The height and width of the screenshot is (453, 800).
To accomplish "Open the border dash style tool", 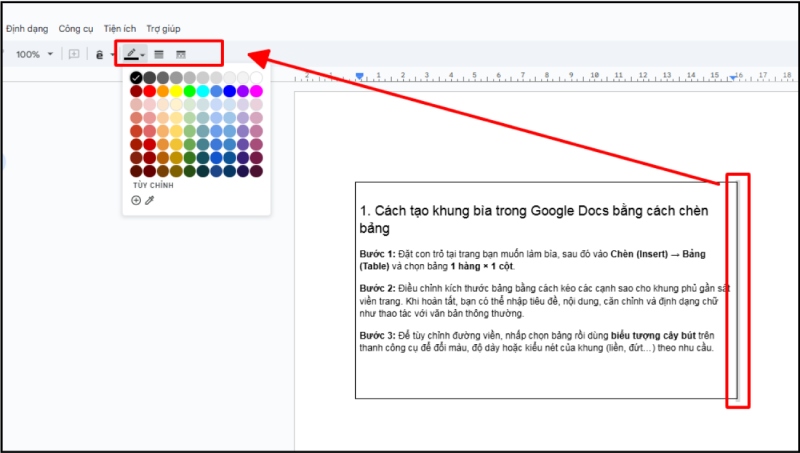I will [x=181, y=54].
